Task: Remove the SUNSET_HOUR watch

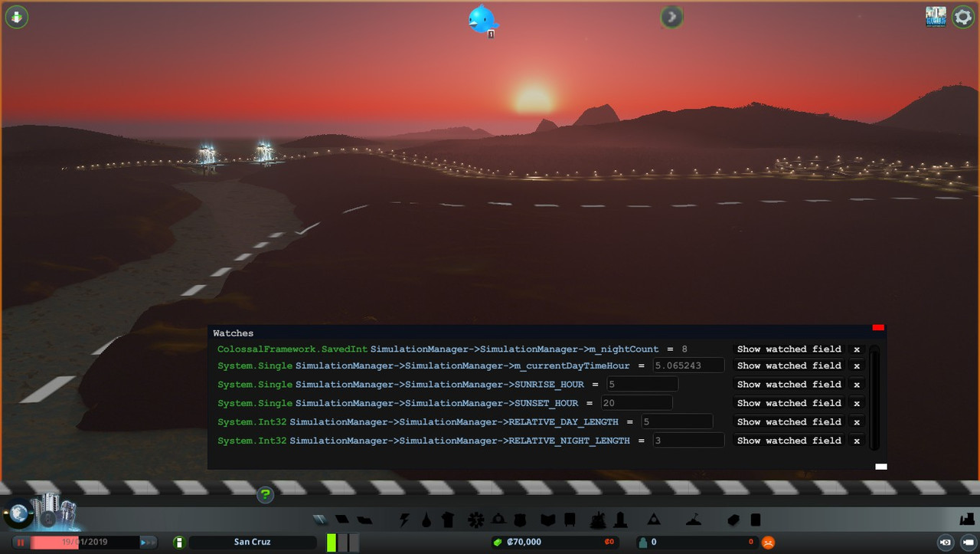Action: [857, 403]
